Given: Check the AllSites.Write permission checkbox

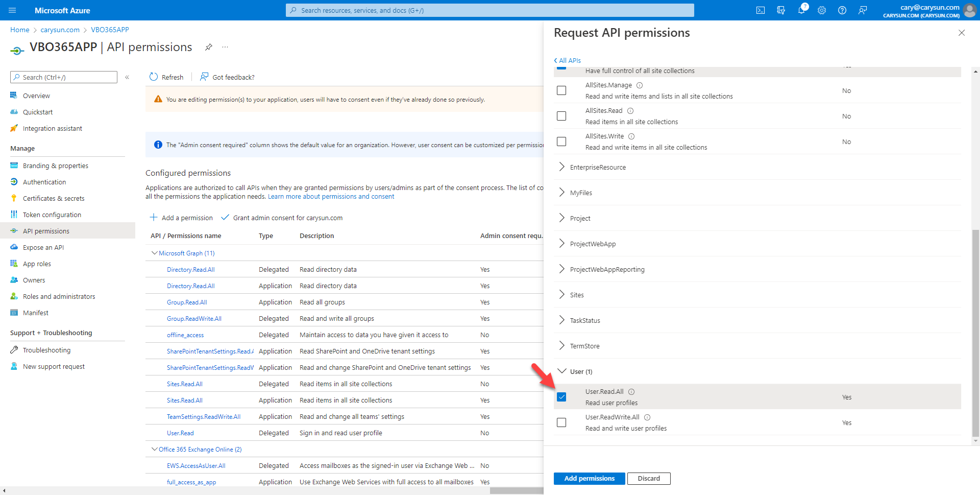Looking at the screenshot, I should click(561, 142).
